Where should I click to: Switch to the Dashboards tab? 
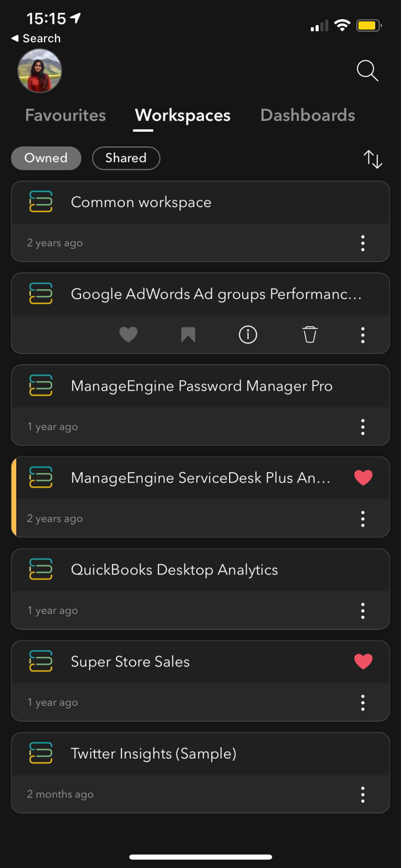pyautogui.click(x=307, y=115)
